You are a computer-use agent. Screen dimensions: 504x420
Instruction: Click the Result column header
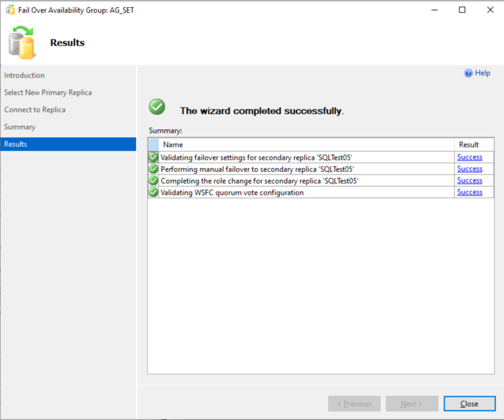pyautogui.click(x=469, y=144)
